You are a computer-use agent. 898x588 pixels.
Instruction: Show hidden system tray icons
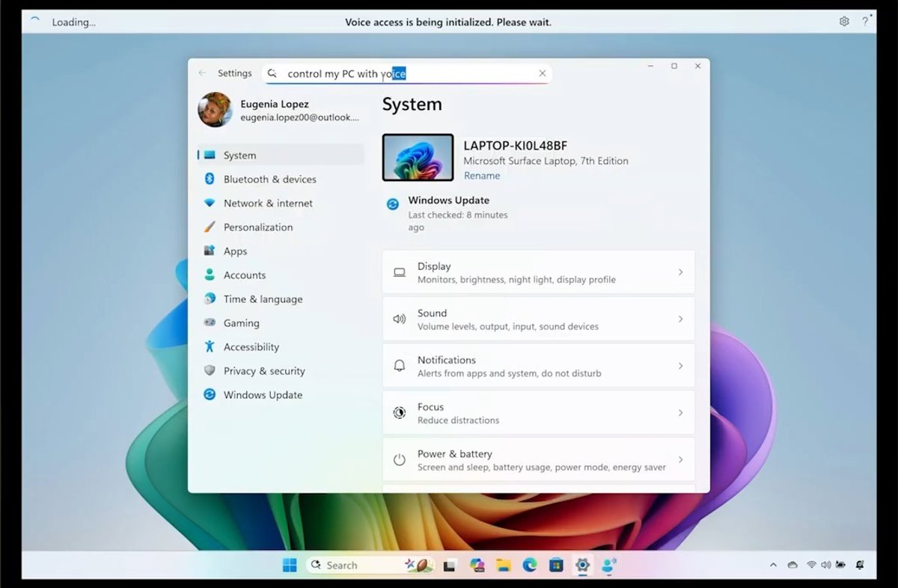pos(773,566)
